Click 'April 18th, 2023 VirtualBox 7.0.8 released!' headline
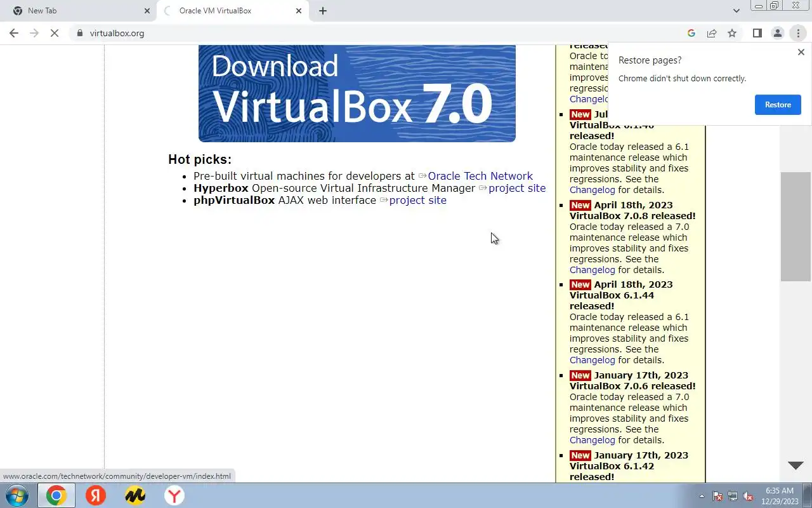Screen dimensions: 812x508 pos(632,210)
